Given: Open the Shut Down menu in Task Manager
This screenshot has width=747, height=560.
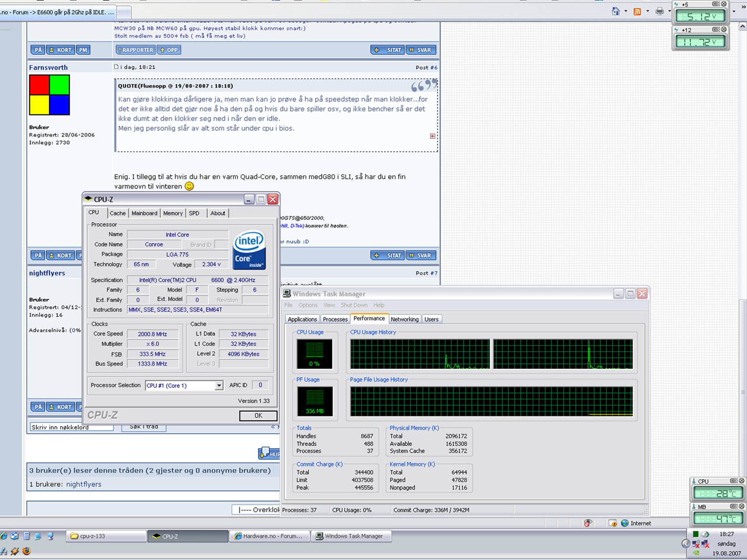Looking at the screenshot, I should click(x=354, y=305).
